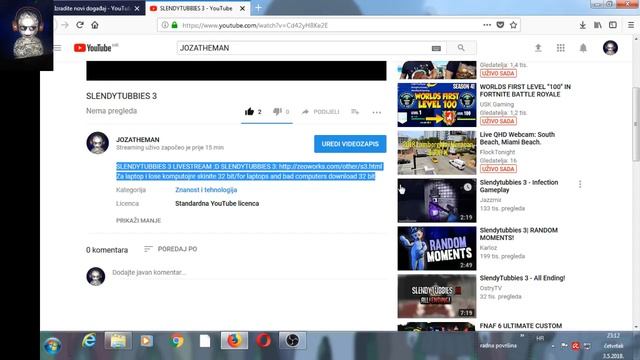The image size is (640, 360).
Task: Open the blank document icon in taskbar
Action: click(x=205, y=341)
